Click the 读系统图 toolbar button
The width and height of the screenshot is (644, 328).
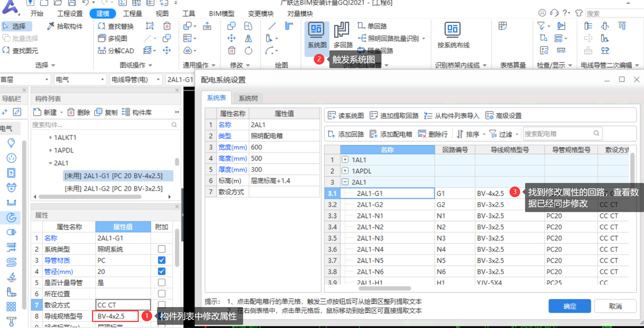(x=346, y=116)
